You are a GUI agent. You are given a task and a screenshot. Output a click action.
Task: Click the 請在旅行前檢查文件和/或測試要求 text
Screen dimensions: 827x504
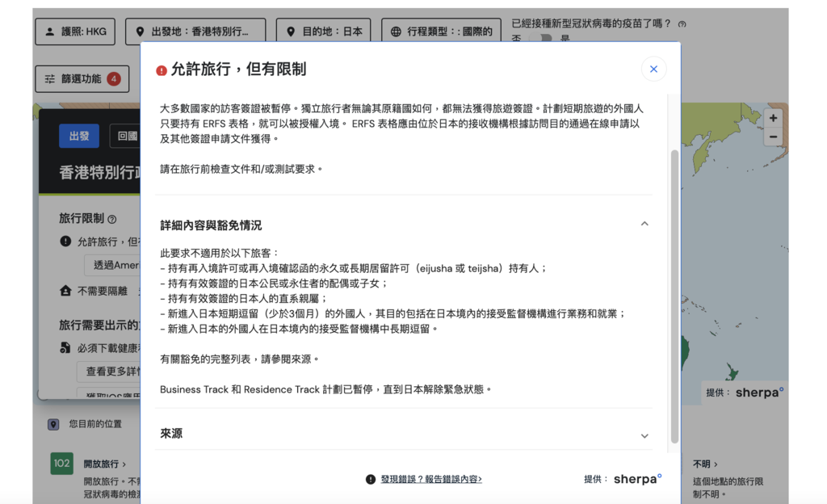241,170
